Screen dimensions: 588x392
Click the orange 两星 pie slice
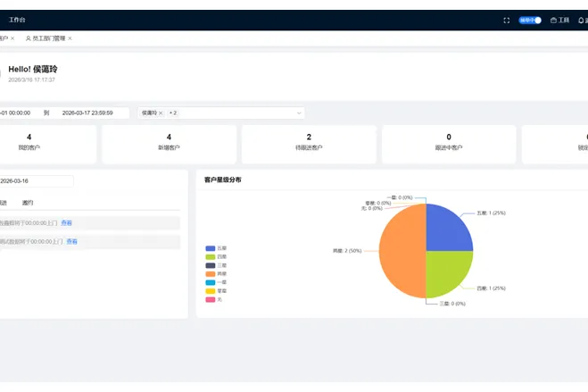pos(402,251)
